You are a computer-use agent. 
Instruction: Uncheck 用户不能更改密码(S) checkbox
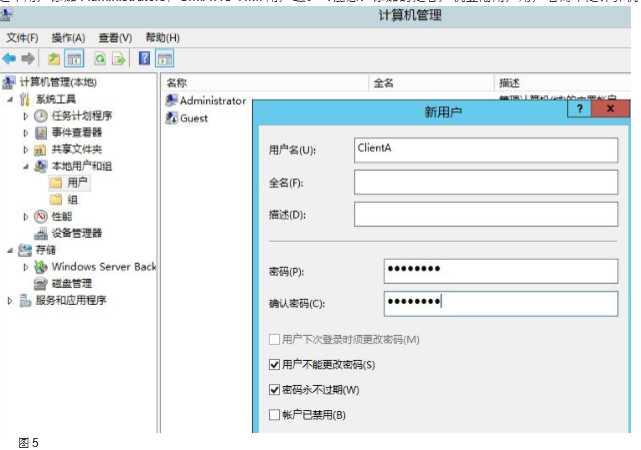274,365
